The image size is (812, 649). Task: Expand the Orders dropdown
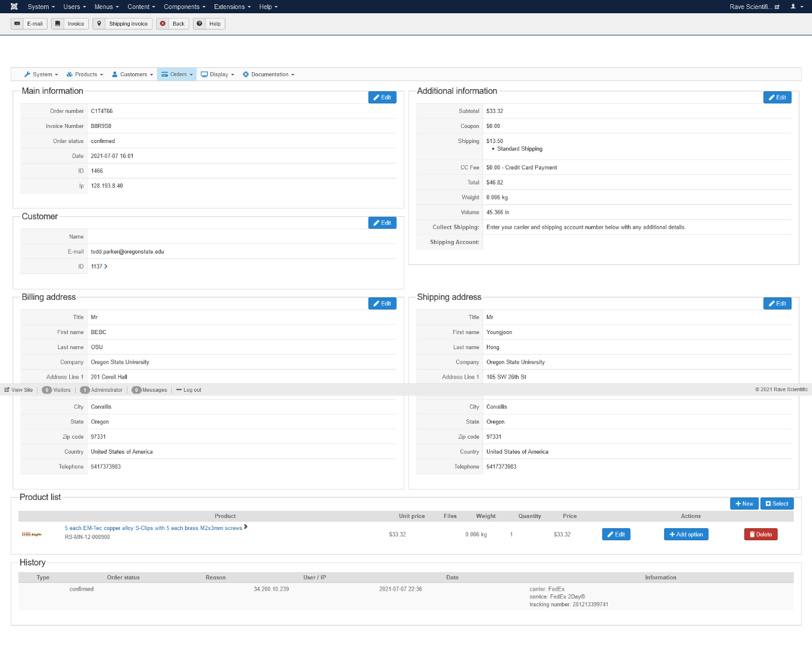tap(177, 75)
